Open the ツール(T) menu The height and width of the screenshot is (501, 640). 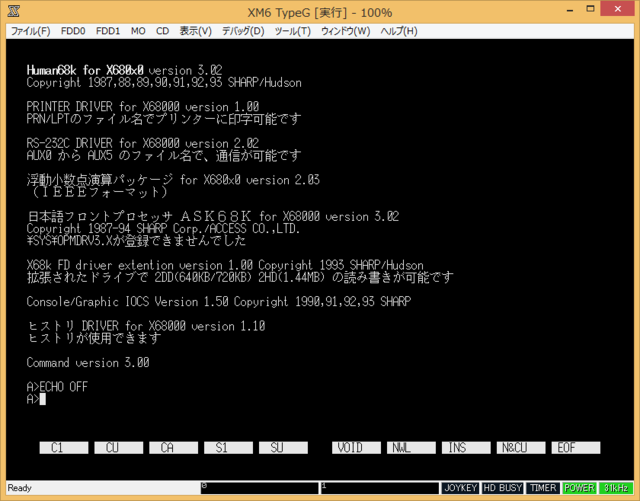[292, 31]
